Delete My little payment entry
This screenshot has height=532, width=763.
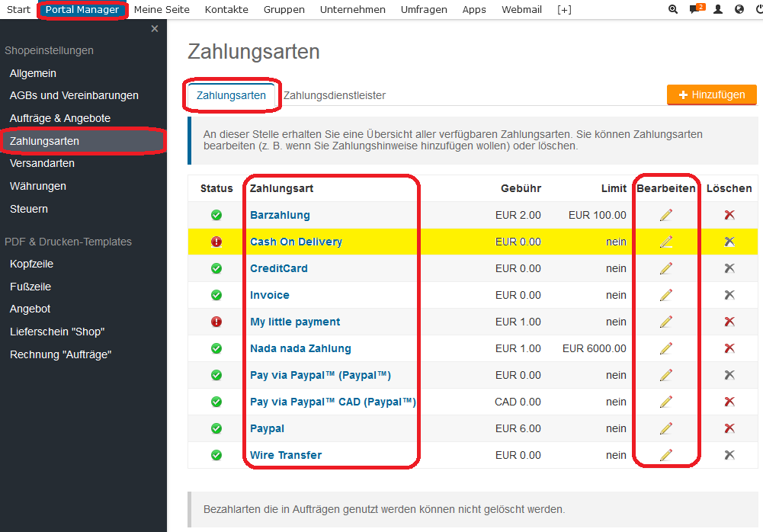click(729, 322)
